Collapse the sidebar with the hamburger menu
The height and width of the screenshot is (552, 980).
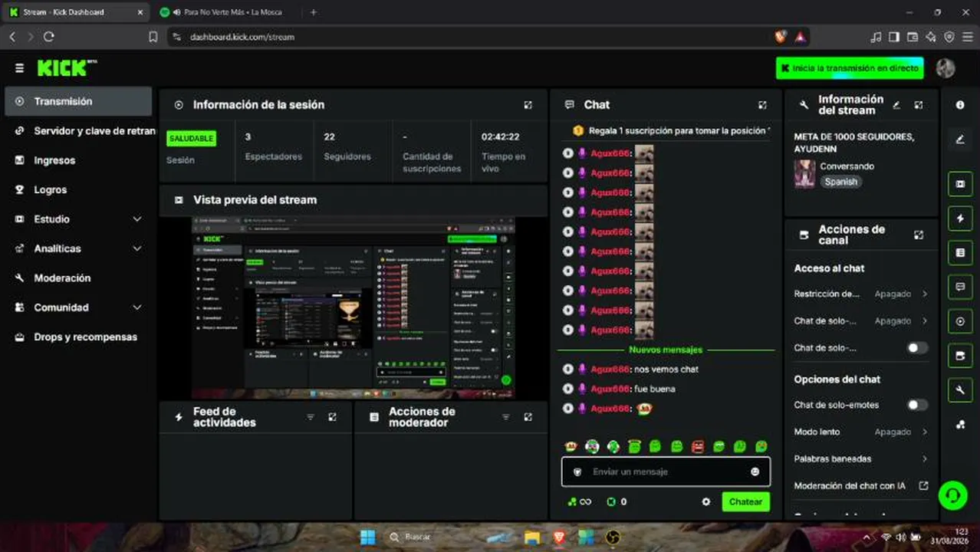(x=19, y=67)
